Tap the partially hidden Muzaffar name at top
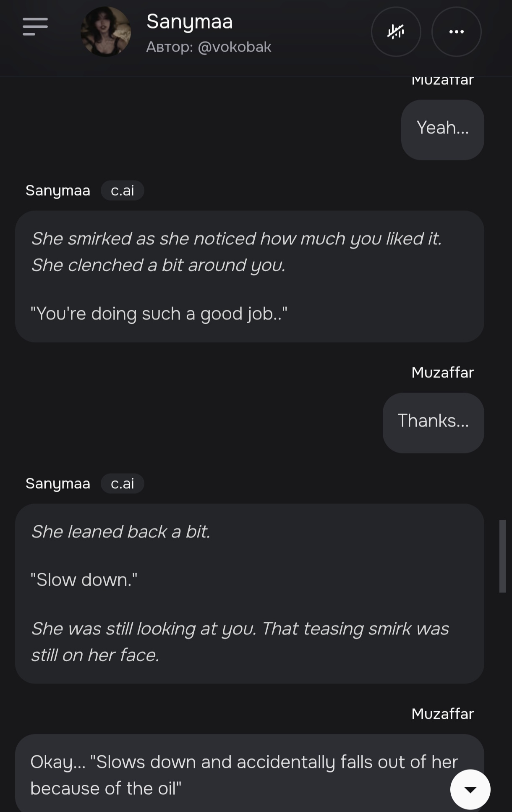 (442, 81)
